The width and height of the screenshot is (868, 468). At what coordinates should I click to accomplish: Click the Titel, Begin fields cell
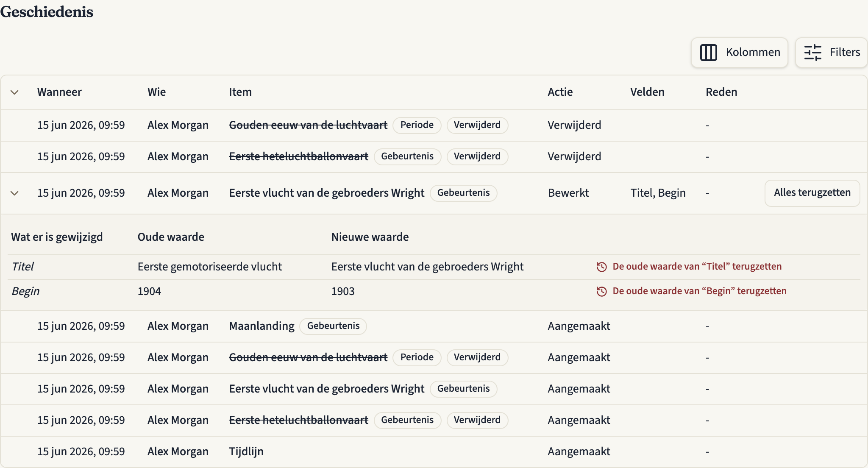click(x=658, y=193)
